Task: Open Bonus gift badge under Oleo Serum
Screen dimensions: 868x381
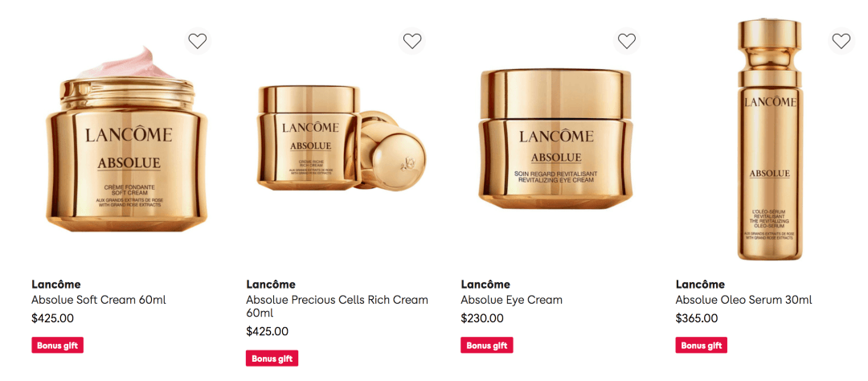Action: pyautogui.click(x=702, y=345)
